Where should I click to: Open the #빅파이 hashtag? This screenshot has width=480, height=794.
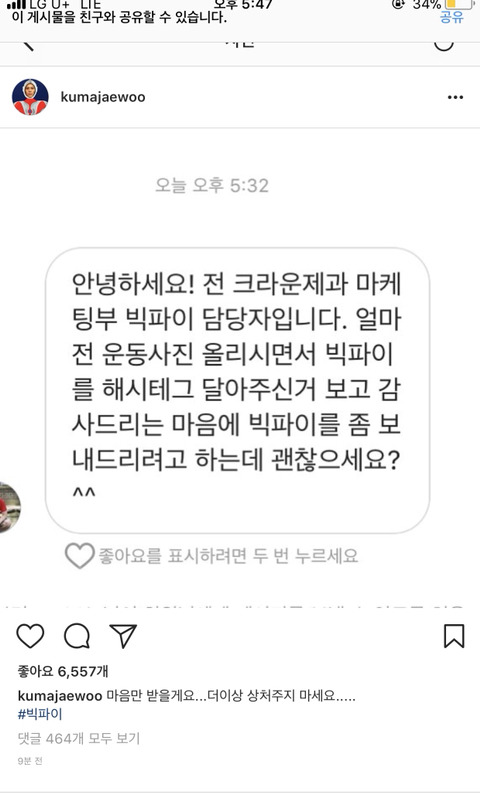pos(39,714)
